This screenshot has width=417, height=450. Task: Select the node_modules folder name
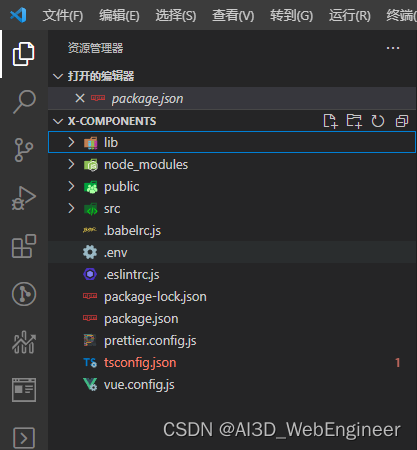click(146, 165)
